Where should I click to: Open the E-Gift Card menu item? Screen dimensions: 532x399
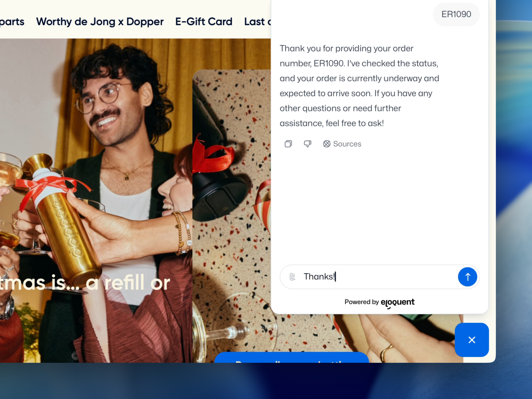204,22
